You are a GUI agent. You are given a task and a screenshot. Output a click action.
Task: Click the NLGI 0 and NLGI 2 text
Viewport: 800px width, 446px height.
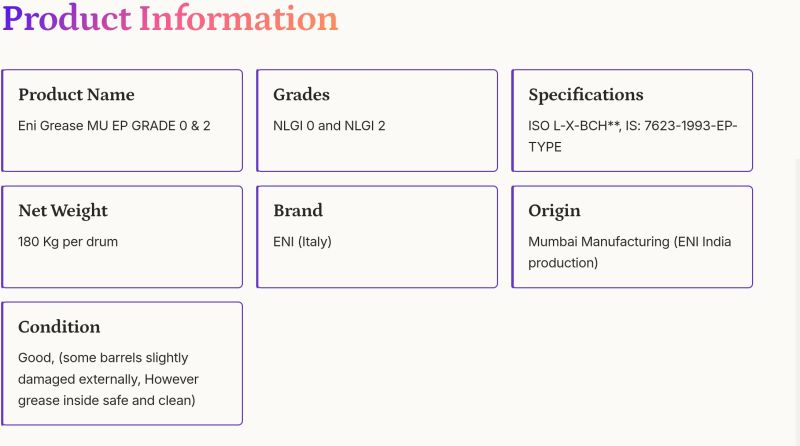pyautogui.click(x=329, y=126)
